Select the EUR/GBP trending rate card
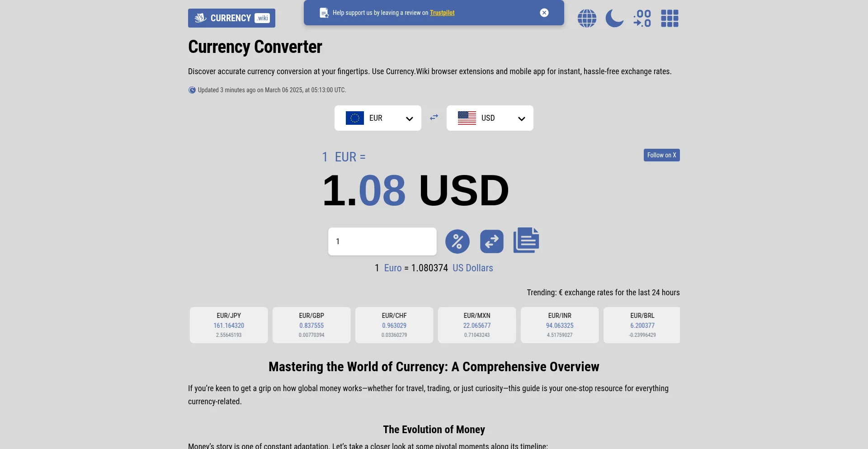The width and height of the screenshot is (868, 449). (x=311, y=325)
